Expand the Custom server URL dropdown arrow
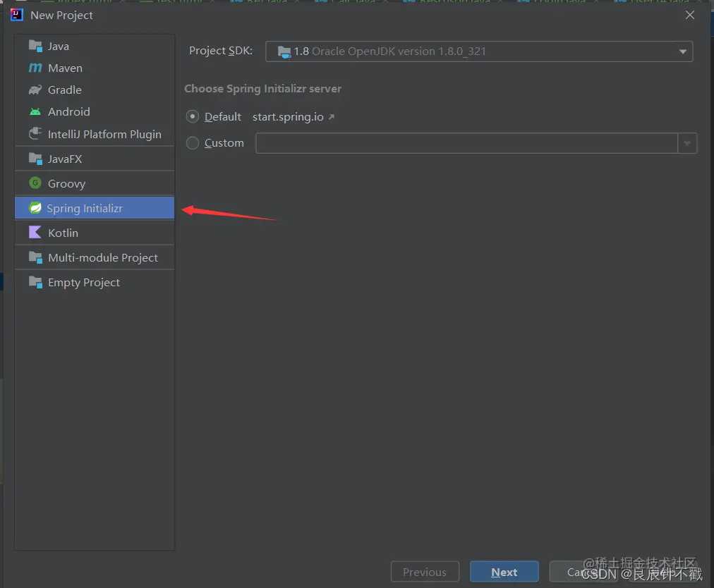The height and width of the screenshot is (588, 714). pyautogui.click(x=687, y=143)
